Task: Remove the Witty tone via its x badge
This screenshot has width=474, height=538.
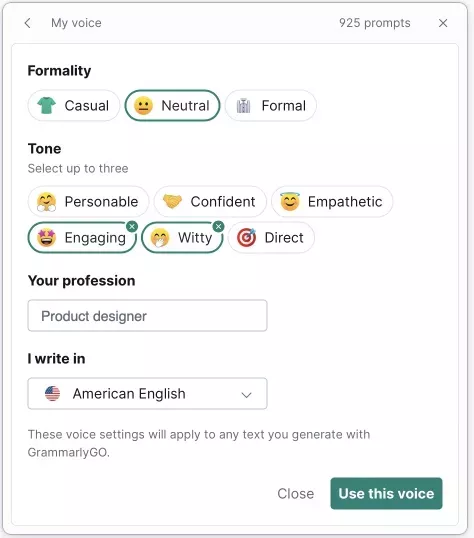Action: (x=218, y=226)
